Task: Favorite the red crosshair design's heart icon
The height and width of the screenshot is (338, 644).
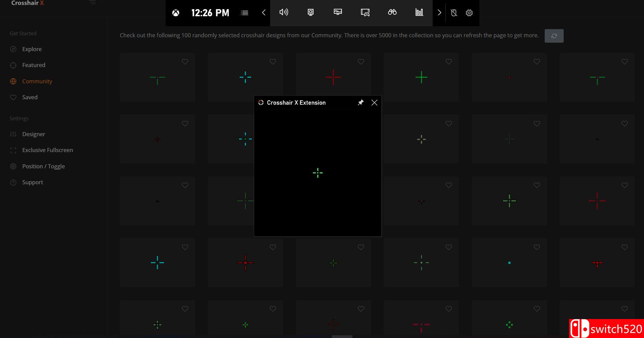Action: click(360, 61)
